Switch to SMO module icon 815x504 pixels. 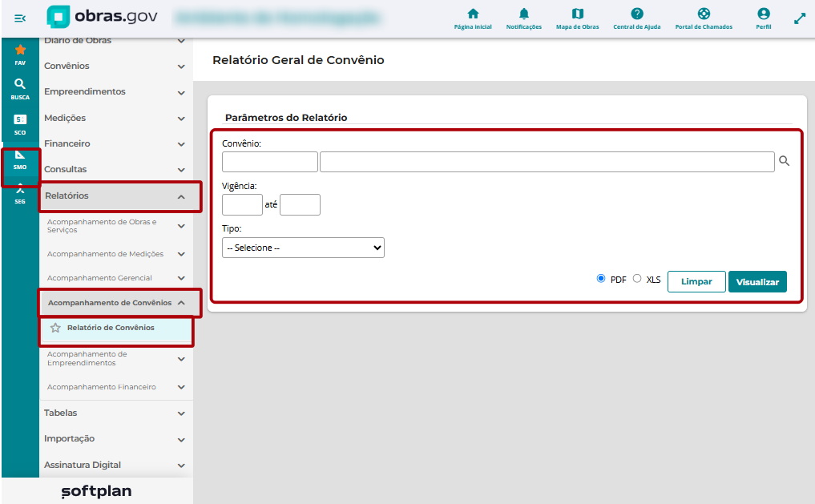coord(20,160)
